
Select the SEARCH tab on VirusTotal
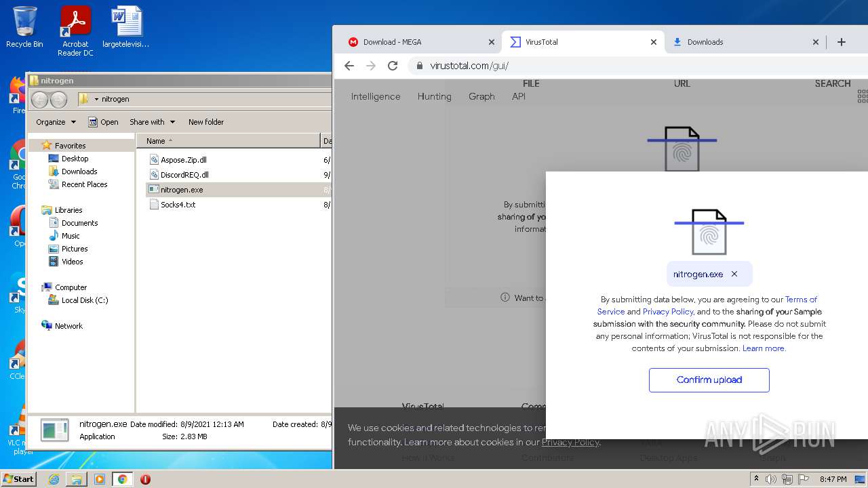[833, 83]
